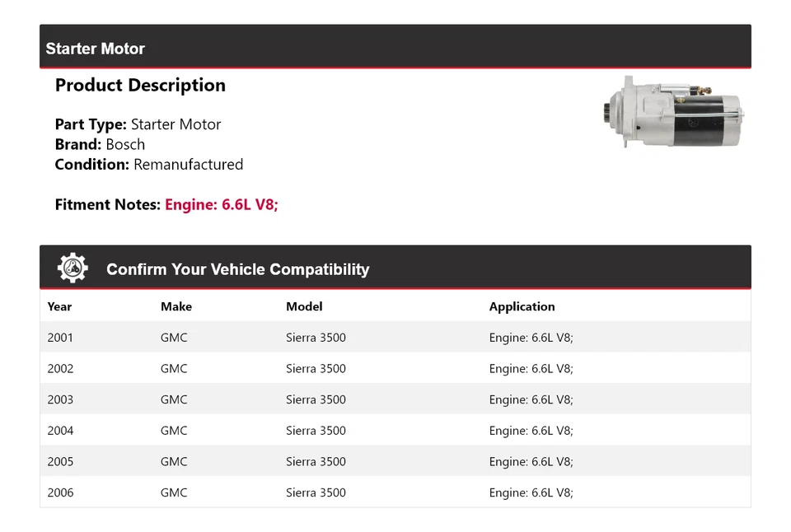Screen dimensions: 791x532
Task: Click the 2006 row's Engine 6.6L V8 application
Action: (531, 492)
